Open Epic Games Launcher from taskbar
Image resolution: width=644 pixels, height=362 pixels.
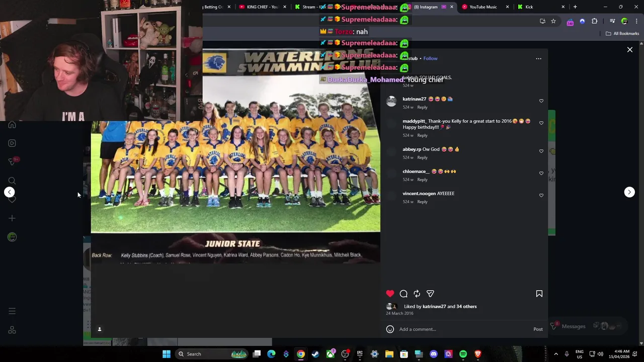360,354
